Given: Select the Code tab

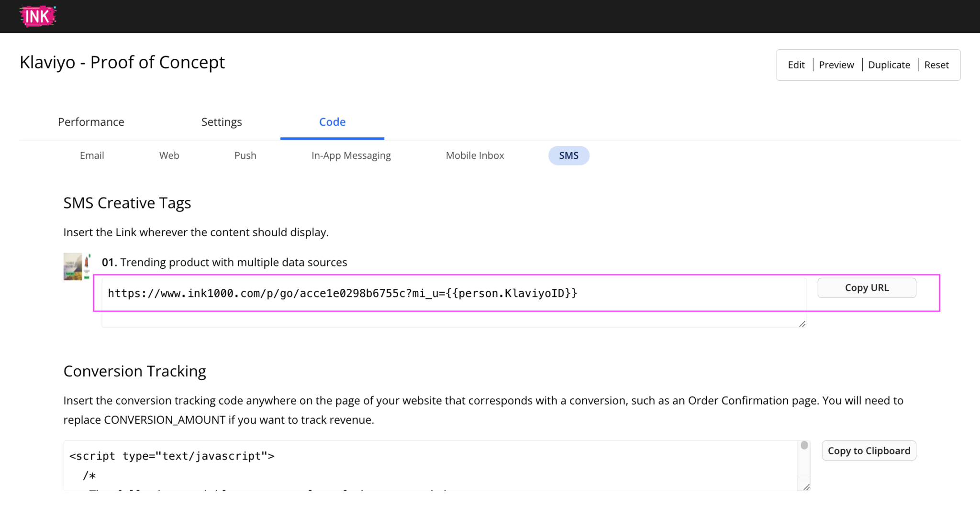Looking at the screenshot, I should tap(332, 122).
